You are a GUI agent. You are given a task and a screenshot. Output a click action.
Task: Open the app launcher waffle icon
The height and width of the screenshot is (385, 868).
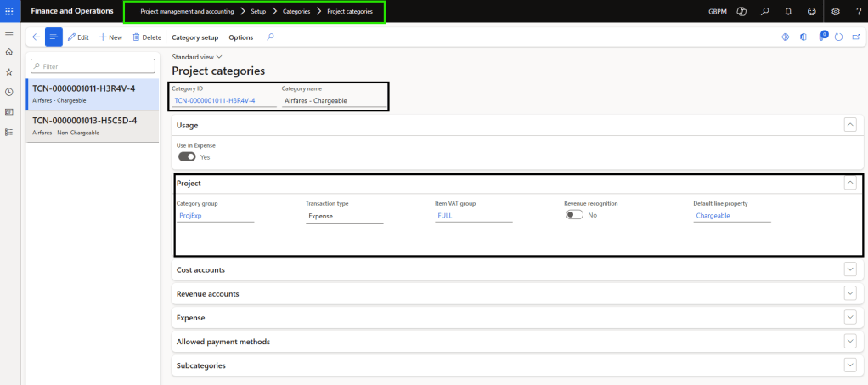point(9,11)
